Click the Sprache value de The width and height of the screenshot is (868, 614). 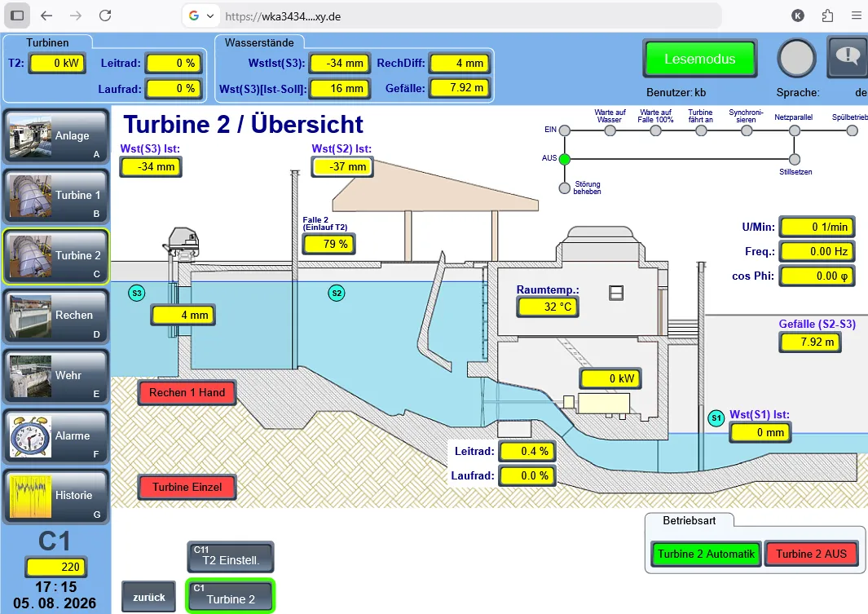(x=861, y=93)
